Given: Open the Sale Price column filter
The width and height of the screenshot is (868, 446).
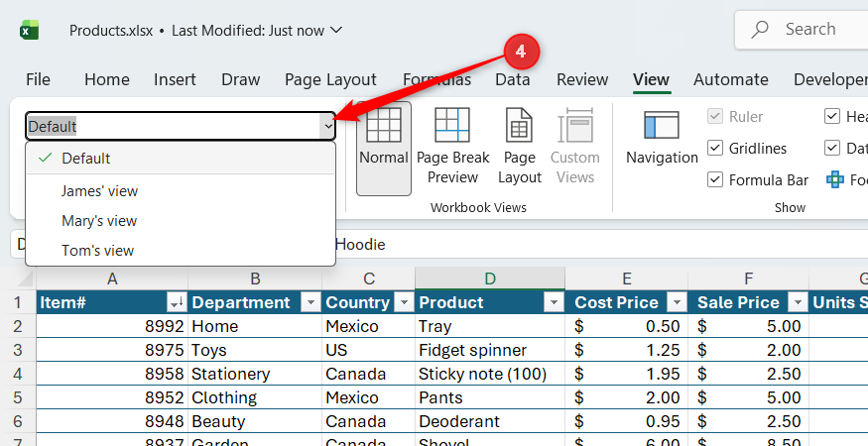Looking at the screenshot, I should click(798, 302).
